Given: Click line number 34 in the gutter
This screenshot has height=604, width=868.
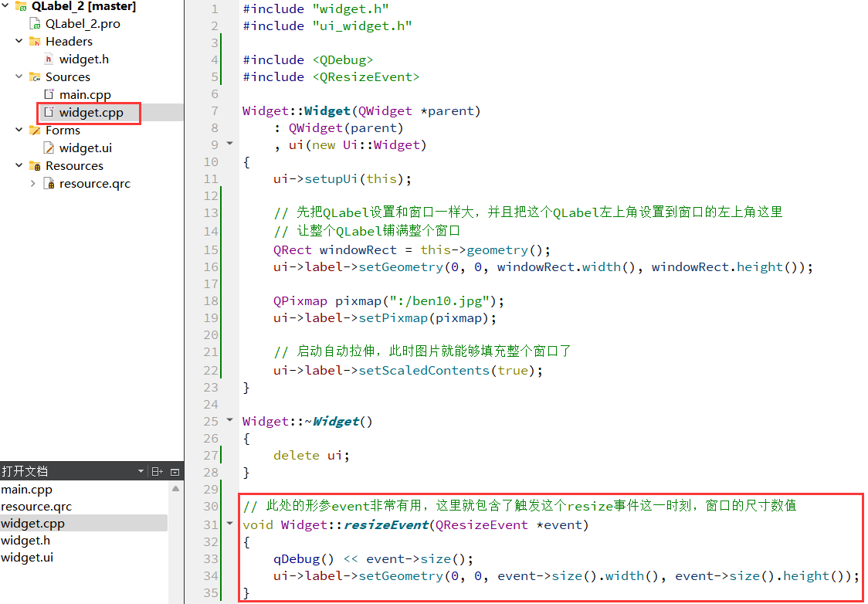Looking at the screenshot, I should [211, 576].
